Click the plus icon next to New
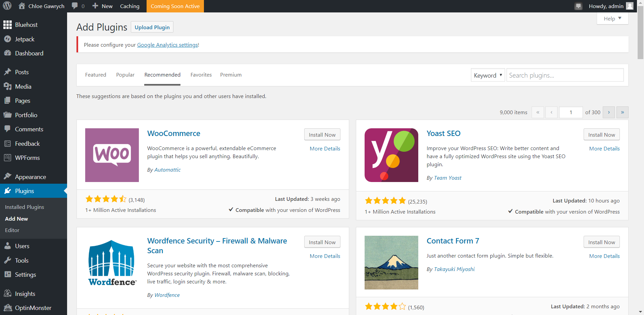 point(95,6)
